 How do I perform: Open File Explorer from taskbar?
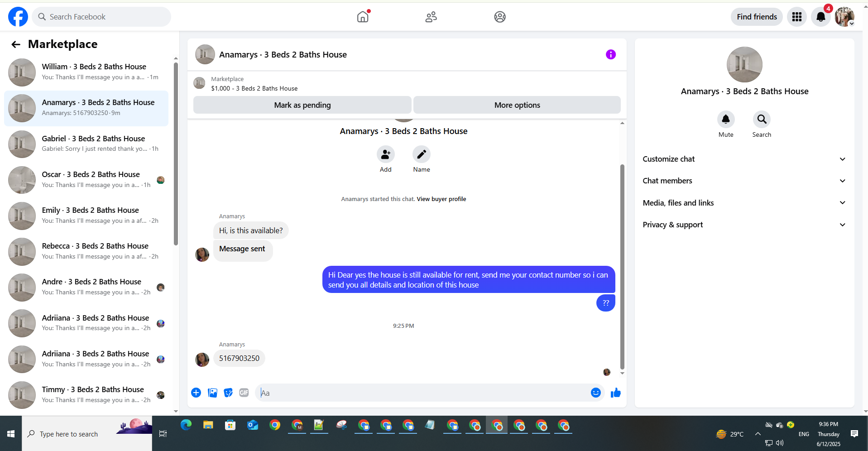[x=208, y=425]
